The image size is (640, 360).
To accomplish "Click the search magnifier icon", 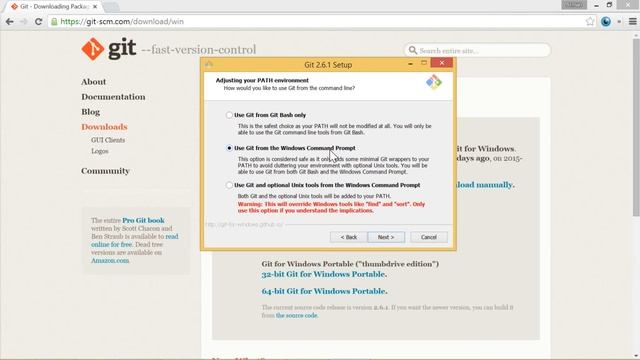I will click(x=413, y=50).
